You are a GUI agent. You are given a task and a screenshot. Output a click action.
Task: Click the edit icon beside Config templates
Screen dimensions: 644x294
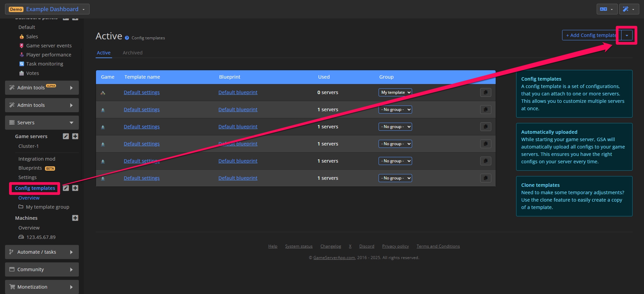click(x=66, y=188)
